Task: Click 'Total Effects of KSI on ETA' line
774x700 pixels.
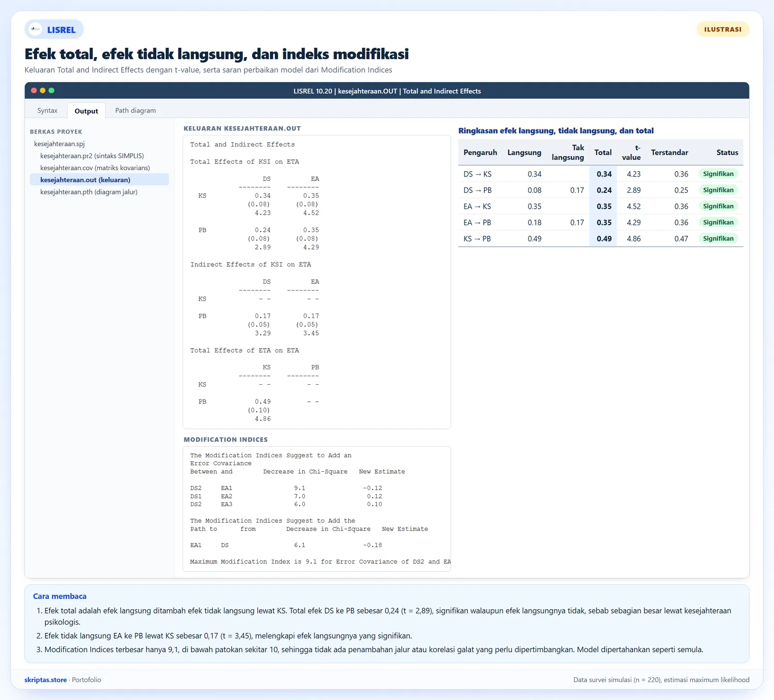Action: pyautogui.click(x=244, y=161)
